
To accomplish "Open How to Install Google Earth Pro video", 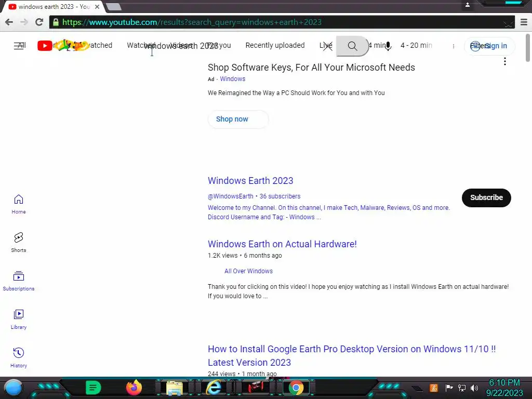I will [x=352, y=355].
